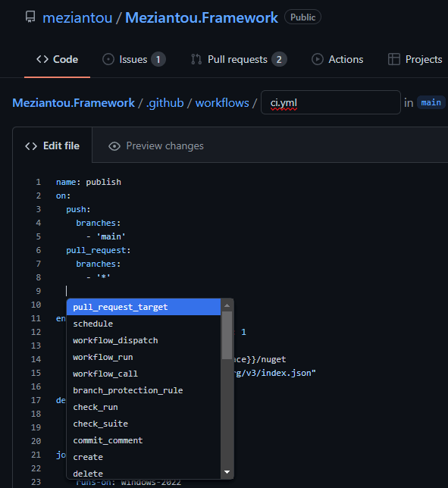448x488 pixels.
Task: Click the 'on:' line in editor
Action: tap(63, 196)
